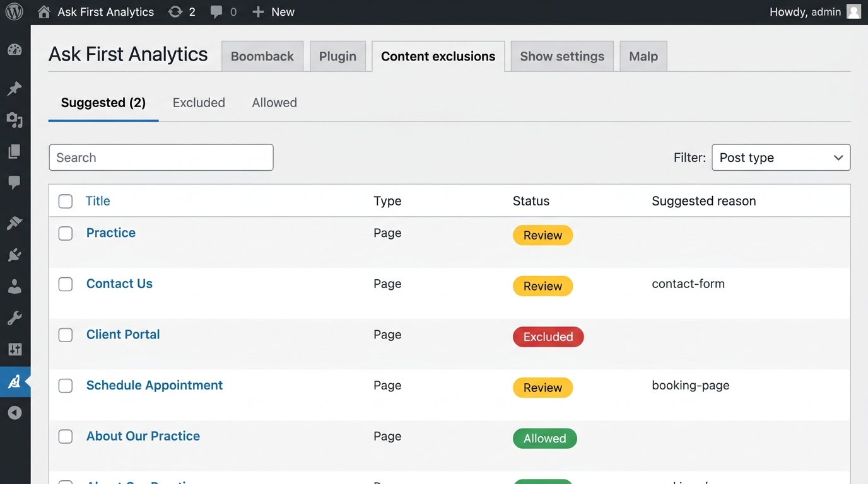Click the Allowed badge for About Our Practice
Viewport: 868px width, 484px height.
[x=545, y=439]
